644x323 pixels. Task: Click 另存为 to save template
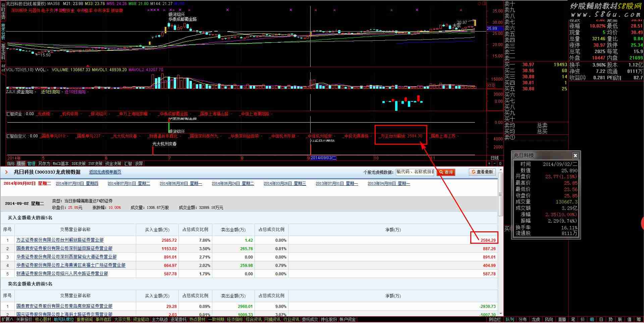pyautogui.click(x=44, y=164)
